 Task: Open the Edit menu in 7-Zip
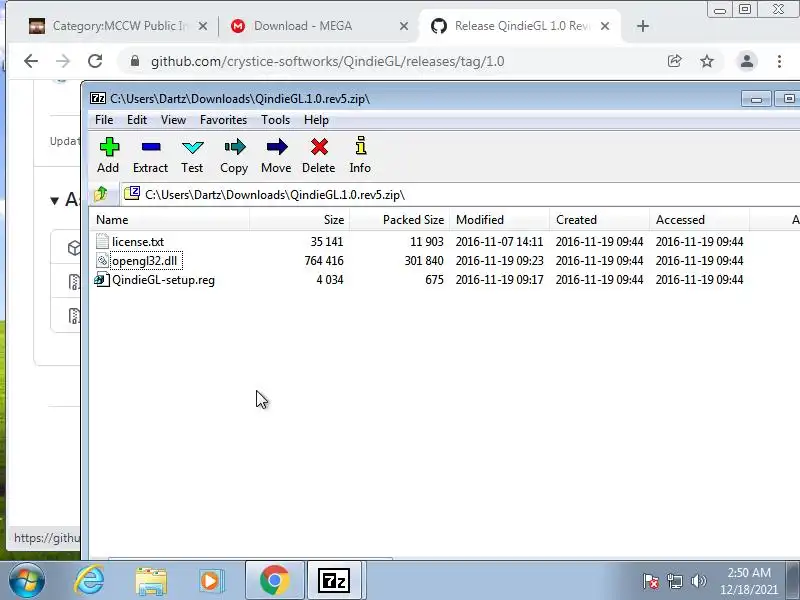pyautogui.click(x=137, y=119)
